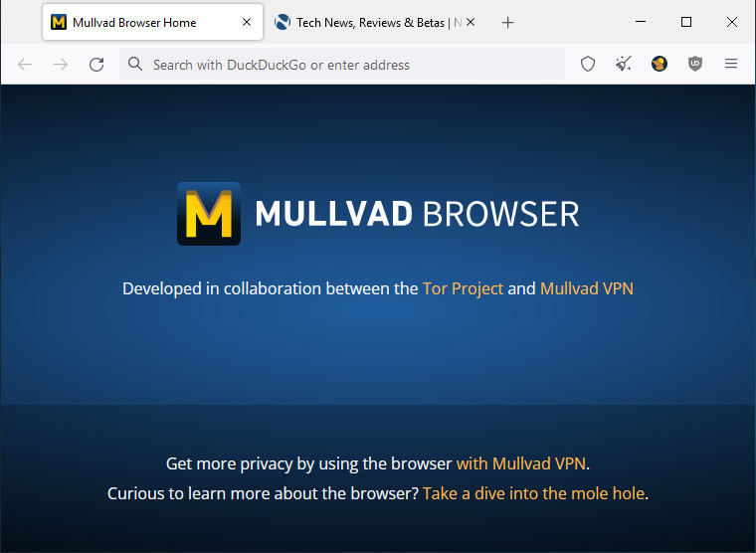Switch to Tech News, Reviews & Betas tab
This screenshot has width=756, height=553.
pos(368,22)
